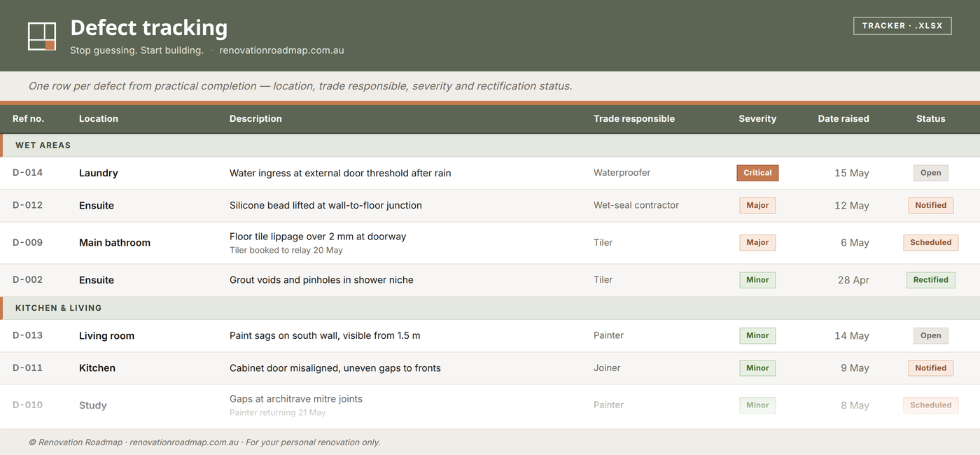Viewport: 980px width, 455px height.
Task: Select the Cabinet door misaligned description
Action: point(335,367)
